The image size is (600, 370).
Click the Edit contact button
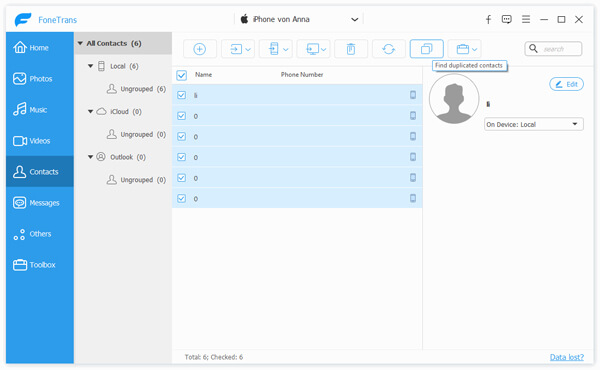566,84
